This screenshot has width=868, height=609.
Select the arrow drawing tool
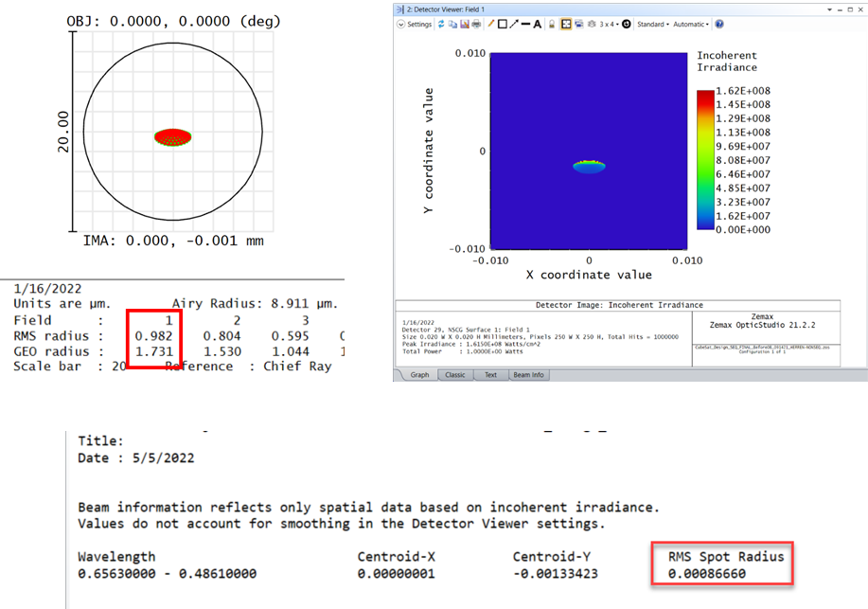513,25
